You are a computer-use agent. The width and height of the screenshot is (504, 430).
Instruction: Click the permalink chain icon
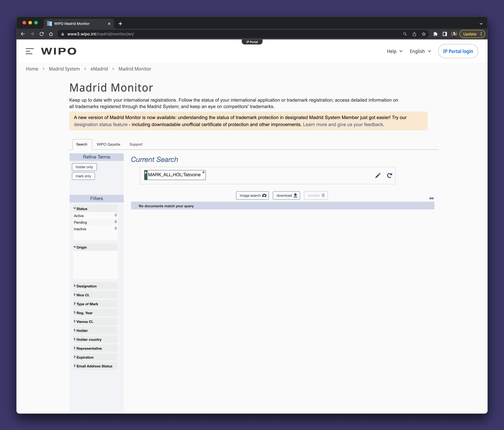431,198
